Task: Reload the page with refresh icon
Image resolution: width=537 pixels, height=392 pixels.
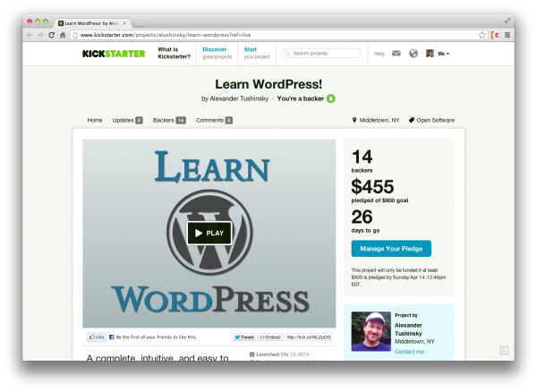Action: click(x=52, y=35)
